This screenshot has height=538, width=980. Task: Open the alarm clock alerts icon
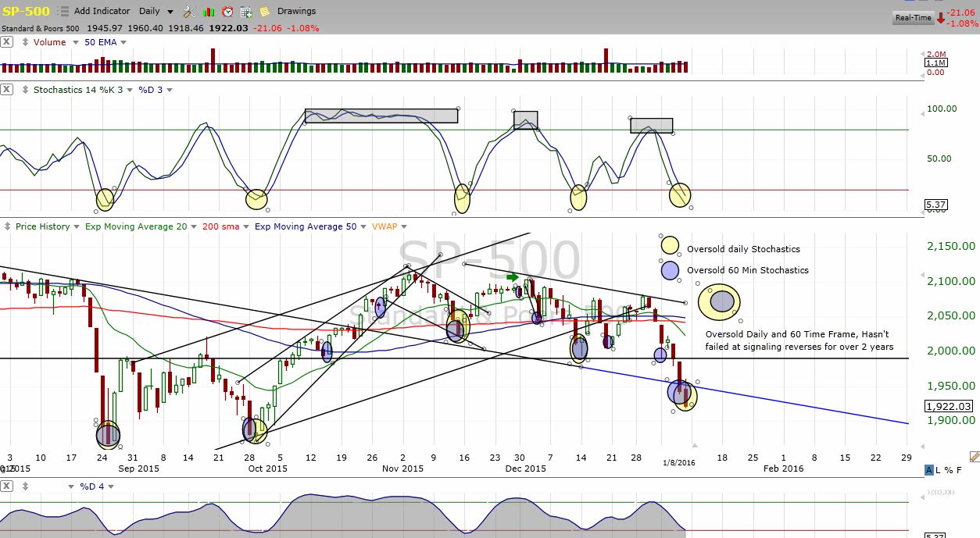[227, 12]
